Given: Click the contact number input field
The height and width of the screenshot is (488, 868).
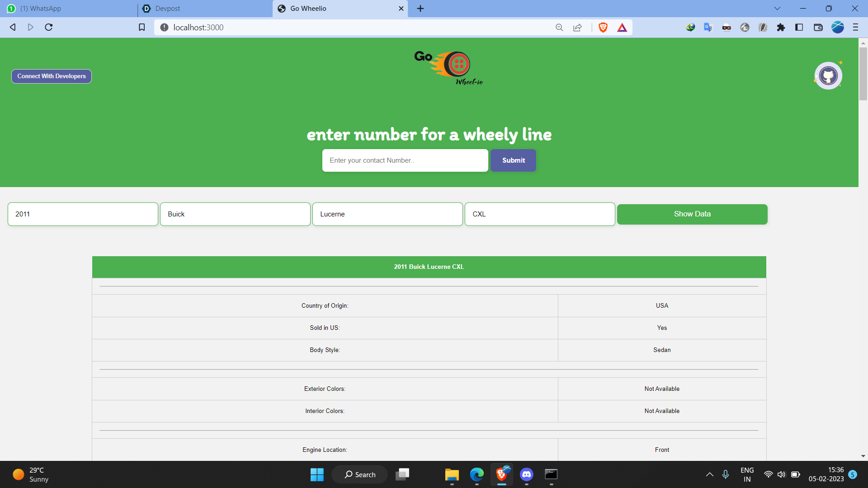Looking at the screenshot, I should click(x=405, y=160).
